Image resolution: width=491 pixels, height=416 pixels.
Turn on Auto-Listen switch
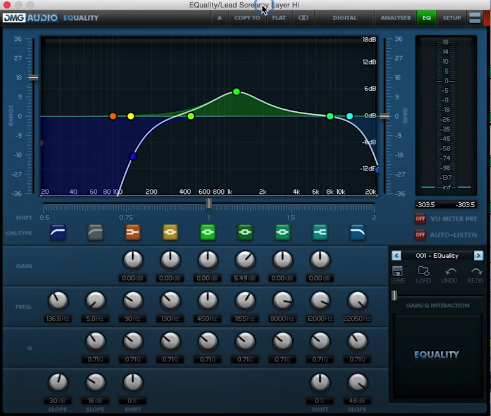click(420, 235)
